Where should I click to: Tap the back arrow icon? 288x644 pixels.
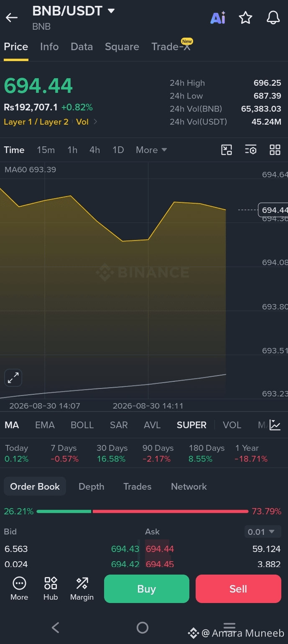[x=12, y=18]
